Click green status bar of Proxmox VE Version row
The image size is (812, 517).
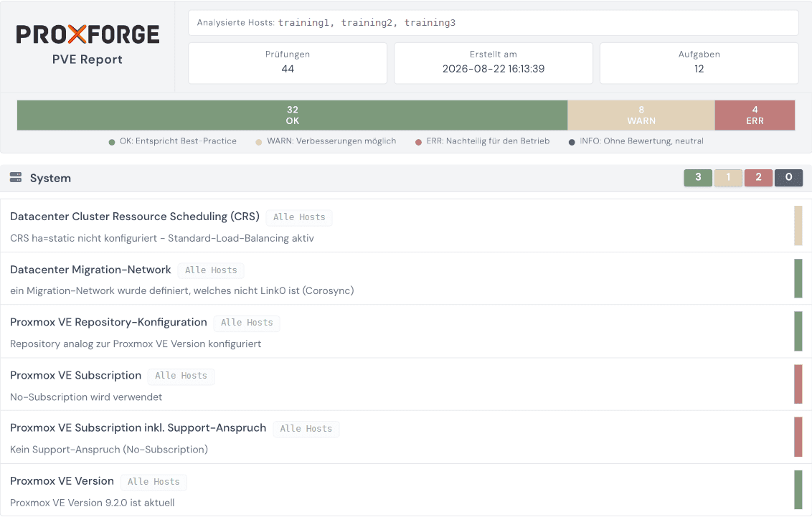pos(798,490)
